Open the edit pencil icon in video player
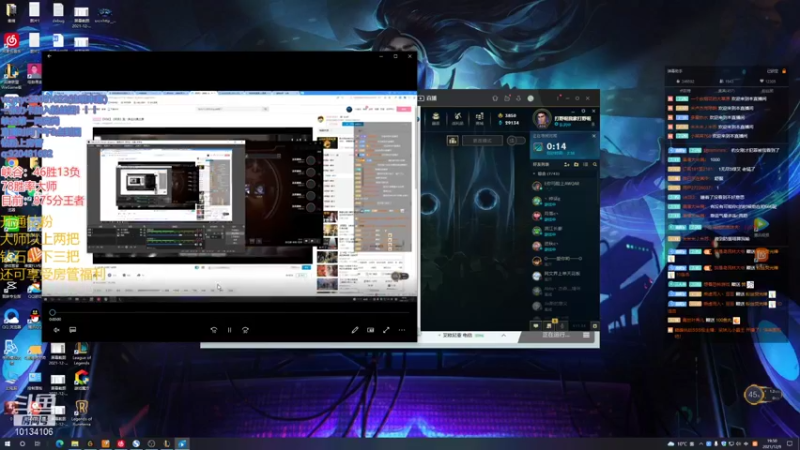 click(355, 330)
